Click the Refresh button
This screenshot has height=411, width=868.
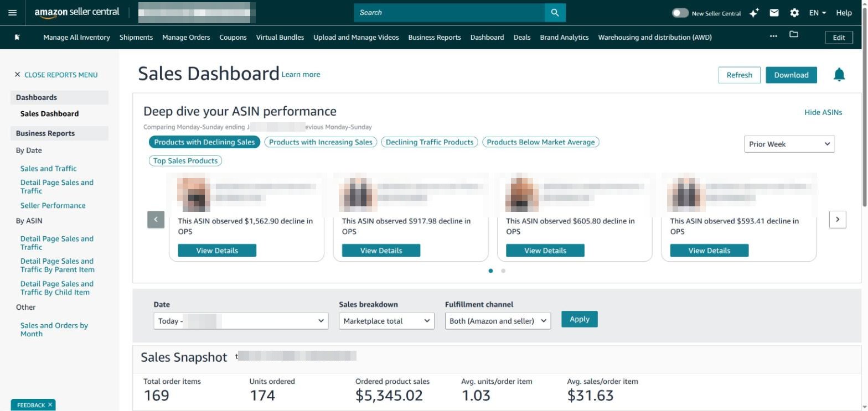[740, 75]
